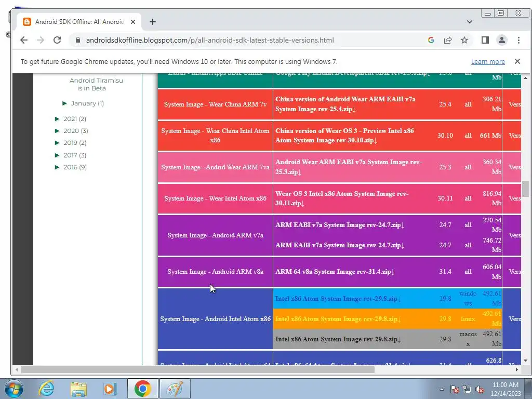This screenshot has width=532, height=399.
Task: Close the Android SDK Offline tab
Action: click(x=133, y=22)
